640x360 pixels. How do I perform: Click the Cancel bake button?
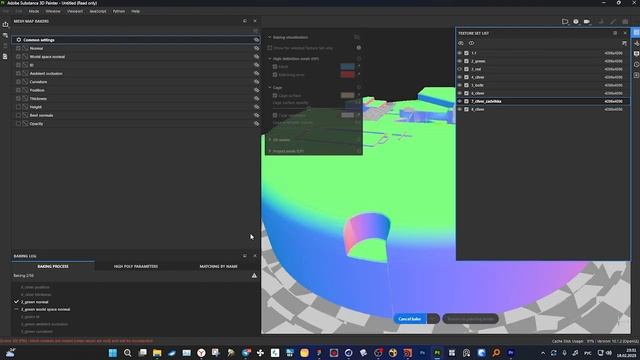pyautogui.click(x=410, y=319)
